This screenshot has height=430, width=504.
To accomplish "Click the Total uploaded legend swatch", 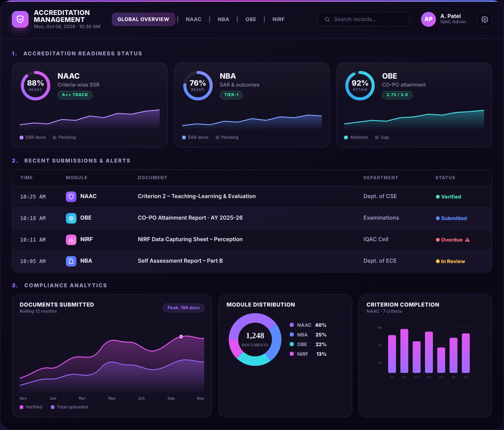I will (52, 407).
